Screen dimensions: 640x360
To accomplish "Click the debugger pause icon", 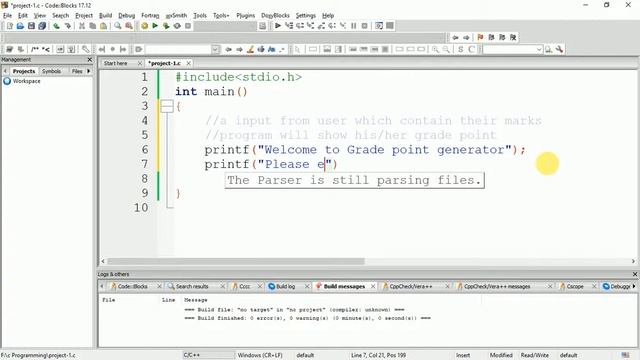I will pos(353,26).
